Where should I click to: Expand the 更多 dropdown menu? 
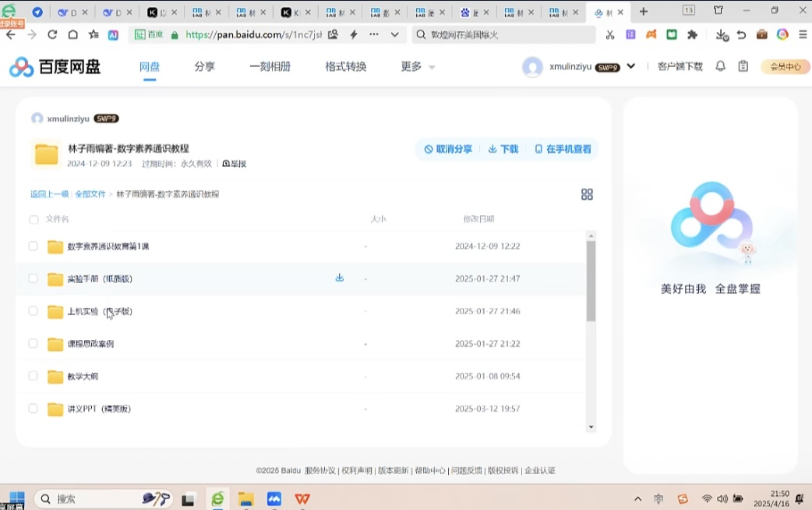[x=418, y=67]
